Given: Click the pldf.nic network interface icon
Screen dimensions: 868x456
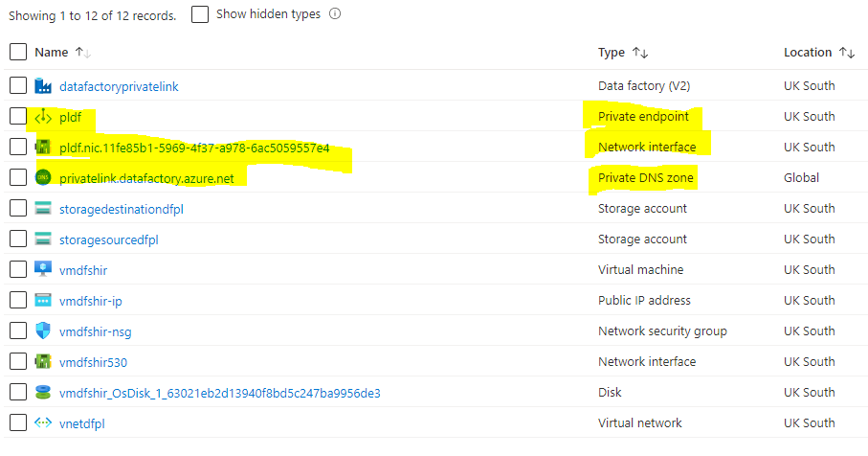Looking at the screenshot, I should pos(43,148).
